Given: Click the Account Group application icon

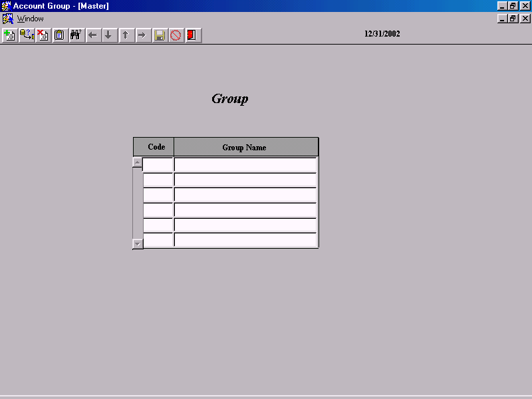Looking at the screenshot, I should pos(5,5).
